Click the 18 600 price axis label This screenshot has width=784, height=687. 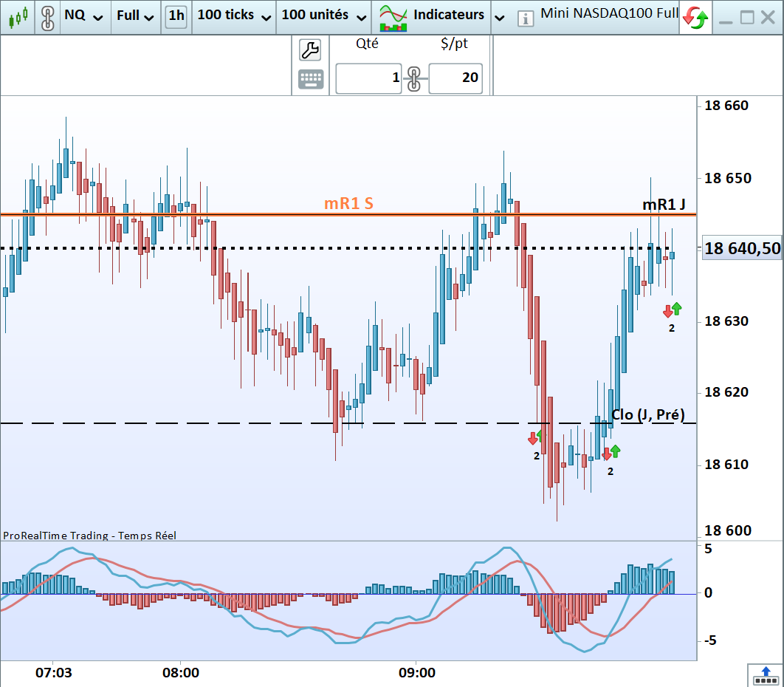tap(727, 530)
